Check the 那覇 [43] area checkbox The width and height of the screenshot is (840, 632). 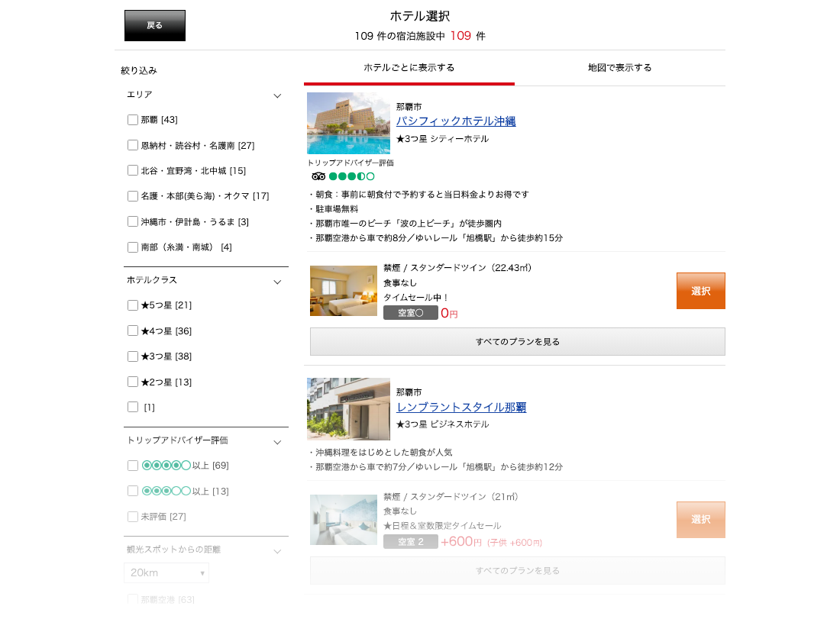pos(133,119)
